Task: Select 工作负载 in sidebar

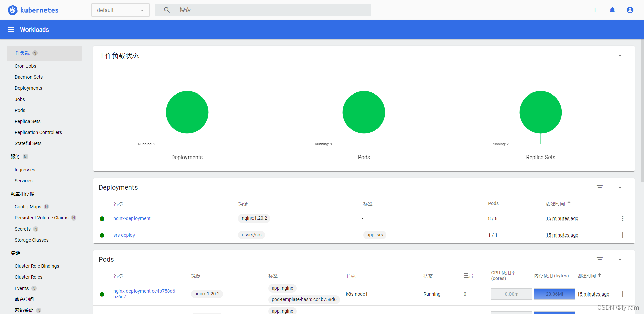Action: coord(44,53)
